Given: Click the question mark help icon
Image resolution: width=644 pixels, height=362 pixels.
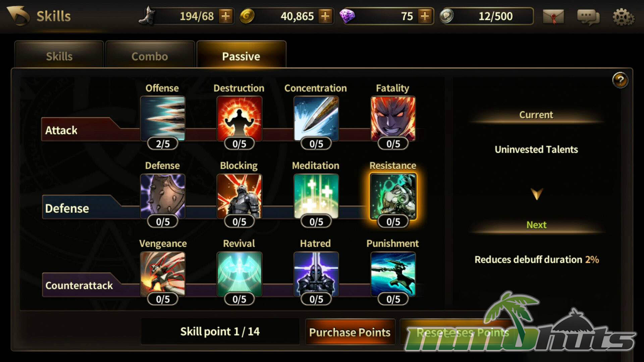Looking at the screenshot, I should point(621,80).
